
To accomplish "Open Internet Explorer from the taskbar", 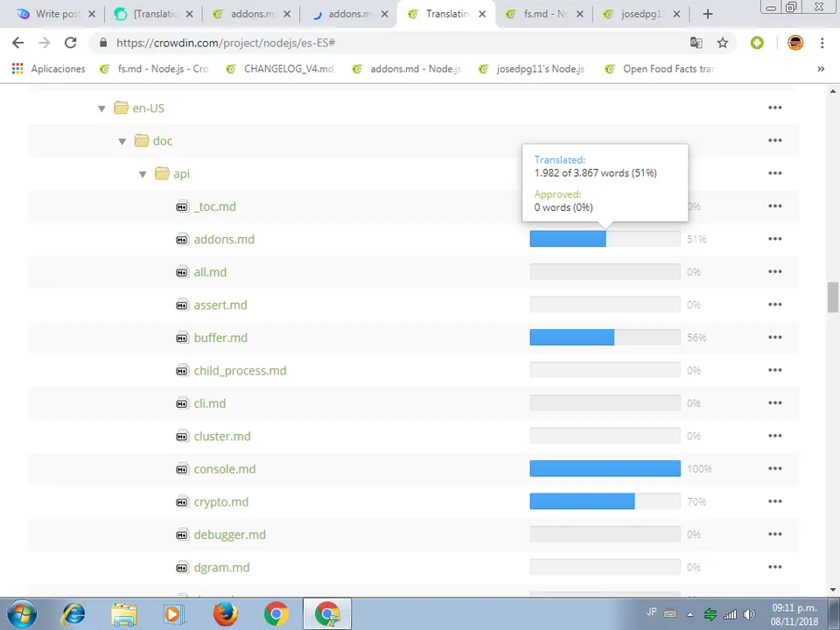I will 73,614.
